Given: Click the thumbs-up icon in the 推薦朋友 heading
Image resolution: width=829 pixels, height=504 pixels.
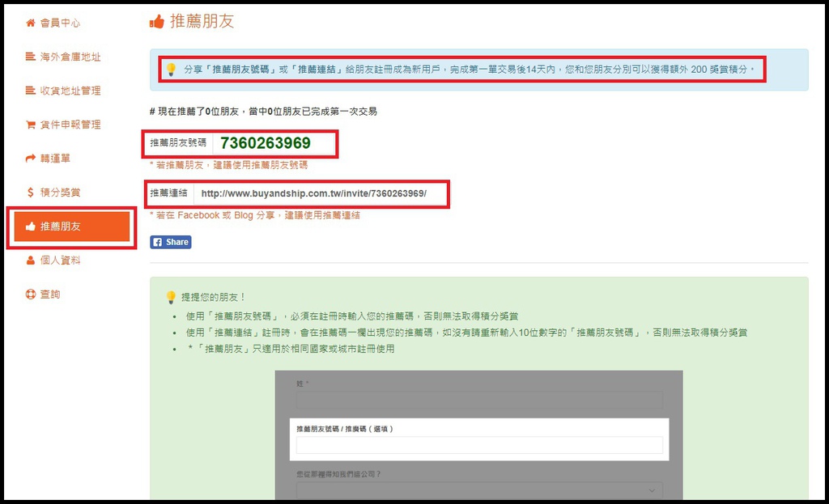Looking at the screenshot, I should (157, 22).
